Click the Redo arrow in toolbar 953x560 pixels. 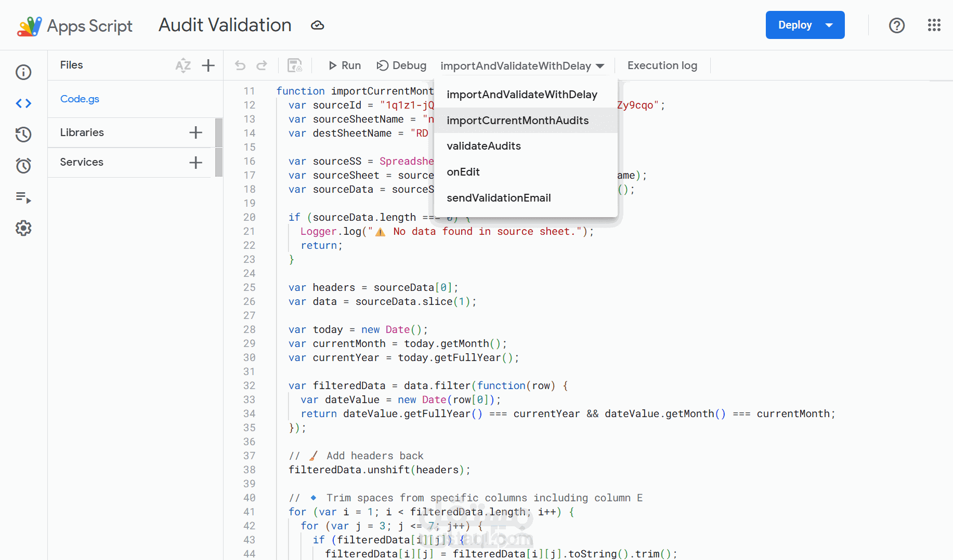pos(262,65)
